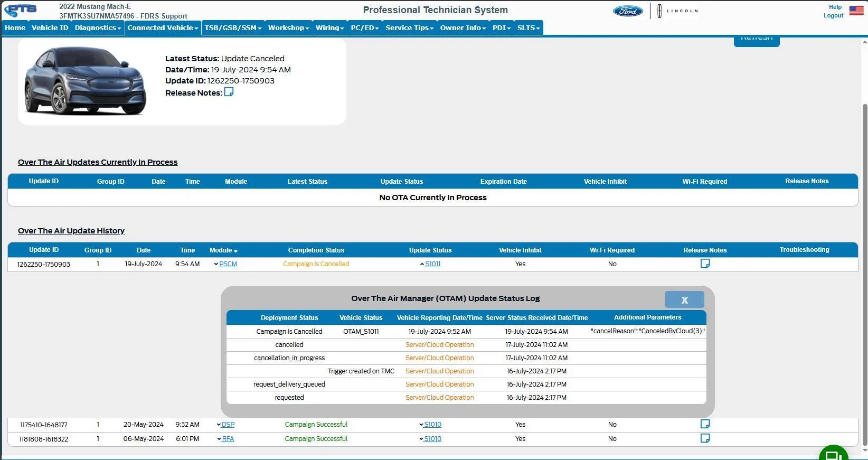Click the Help link
The image size is (868, 460).
[835, 7]
